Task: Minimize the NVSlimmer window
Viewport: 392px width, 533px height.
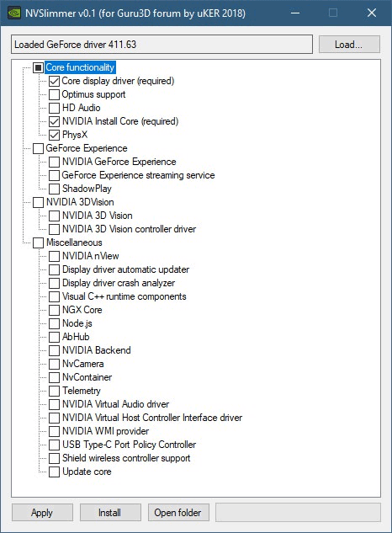Action: point(295,13)
